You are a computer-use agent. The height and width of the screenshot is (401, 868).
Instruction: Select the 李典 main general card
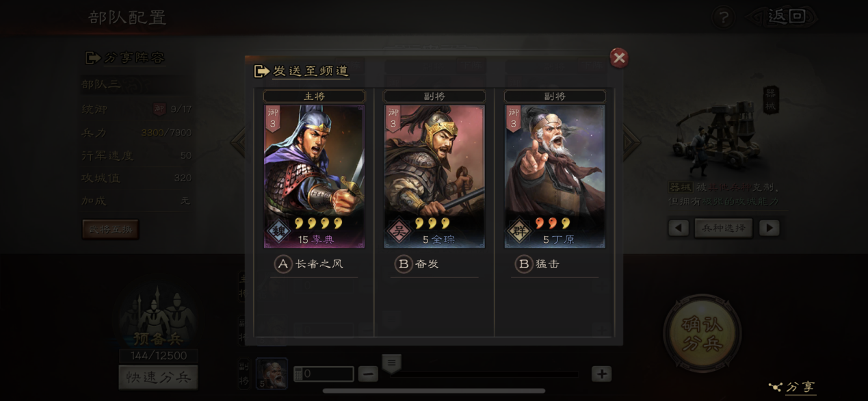coord(314,177)
